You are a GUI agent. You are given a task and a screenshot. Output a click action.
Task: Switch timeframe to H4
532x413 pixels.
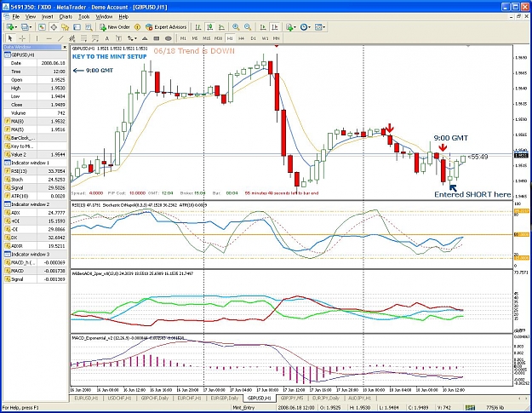coord(241,38)
